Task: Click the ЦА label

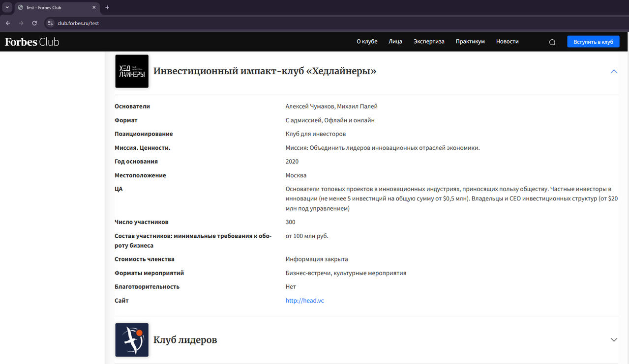Action: pyautogui.click(x=119, y=189)
